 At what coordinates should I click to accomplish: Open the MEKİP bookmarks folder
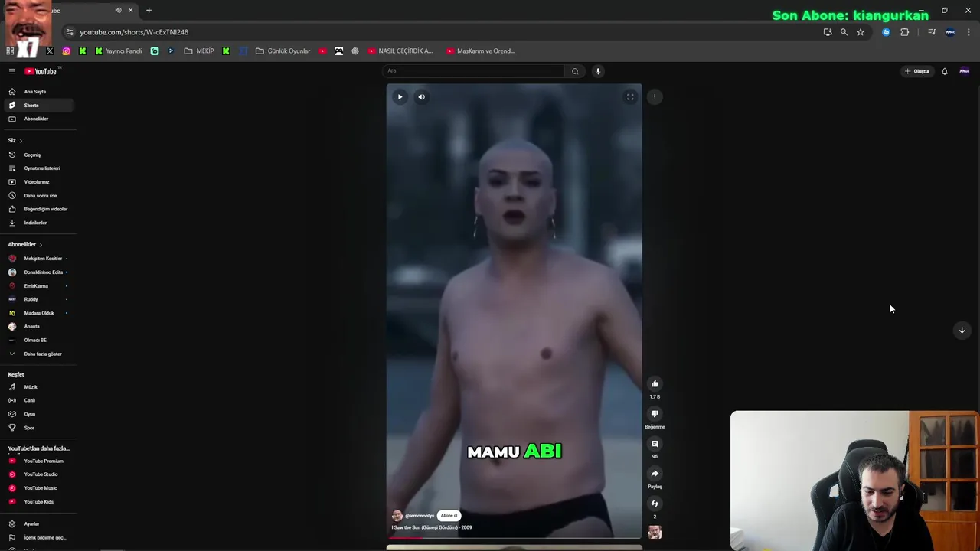(199, 51)
